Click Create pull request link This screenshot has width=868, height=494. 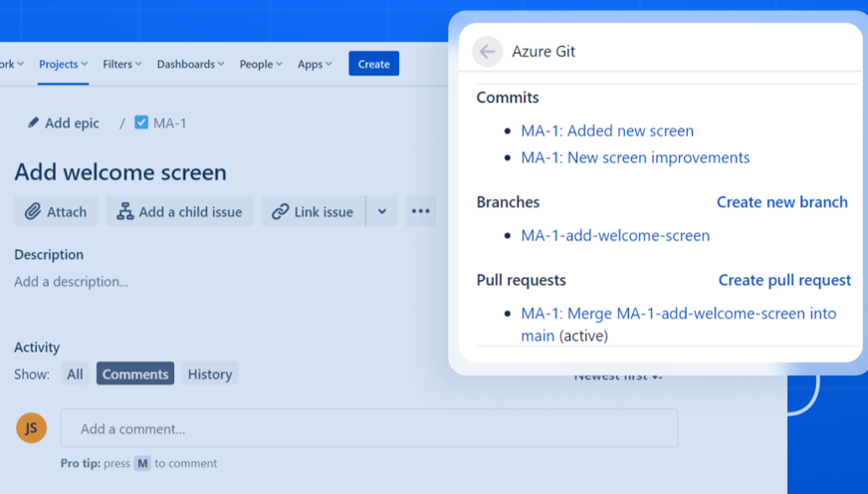(784, 280)
